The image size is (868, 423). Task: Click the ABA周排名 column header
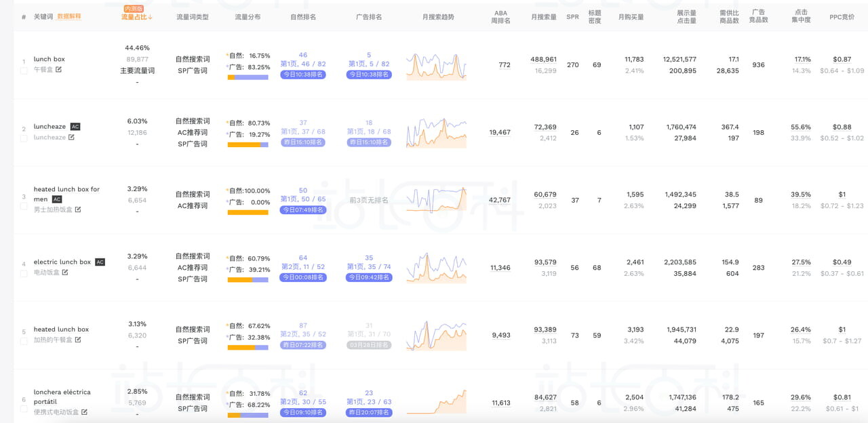coord(500,16)
